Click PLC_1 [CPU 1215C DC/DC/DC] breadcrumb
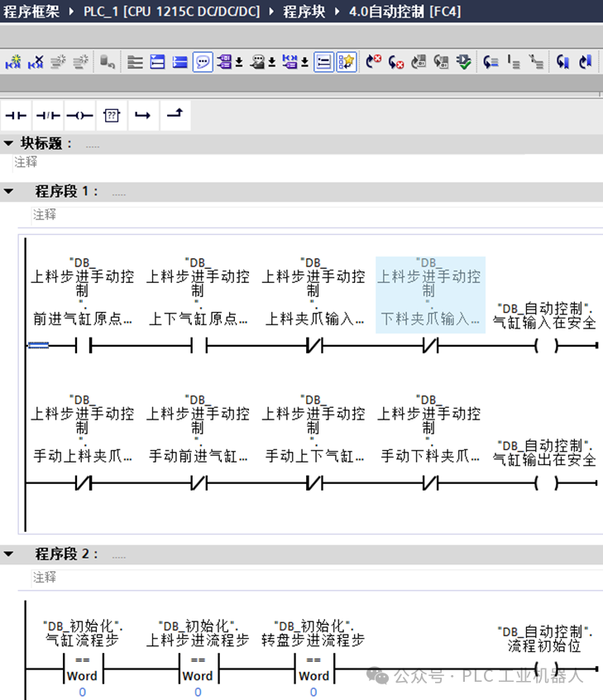This screenshot has width=603, height=700. pos(172,11)
